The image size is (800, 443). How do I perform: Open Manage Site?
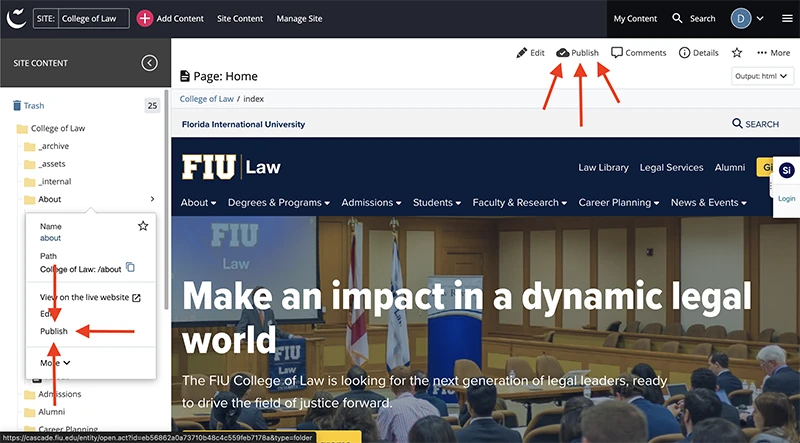(x=299, y=18)
